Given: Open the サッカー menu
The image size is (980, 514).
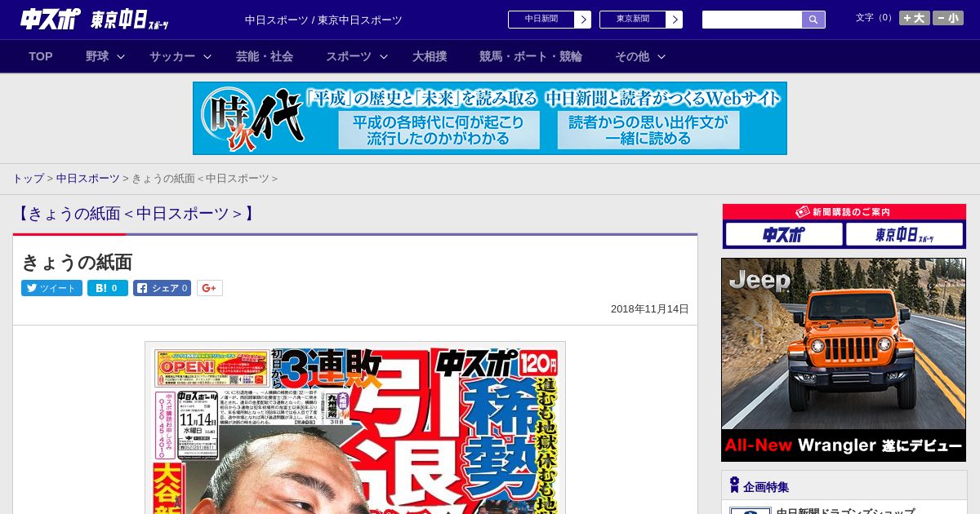Looking at the screenshot, I should pyautogui.click(x=172, y=56).
